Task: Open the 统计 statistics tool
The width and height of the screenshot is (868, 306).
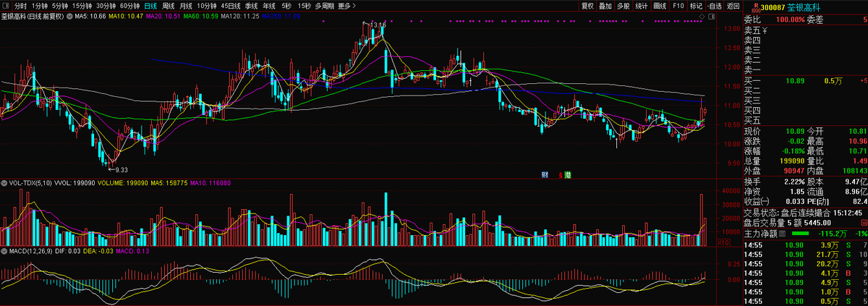Action: (642, 6)
